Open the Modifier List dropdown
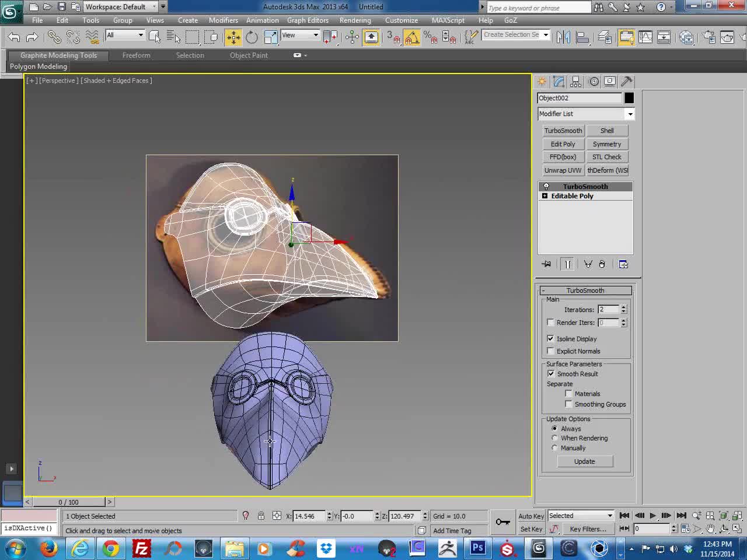Viewport: 747px width, 560px height. pos(586,114)
